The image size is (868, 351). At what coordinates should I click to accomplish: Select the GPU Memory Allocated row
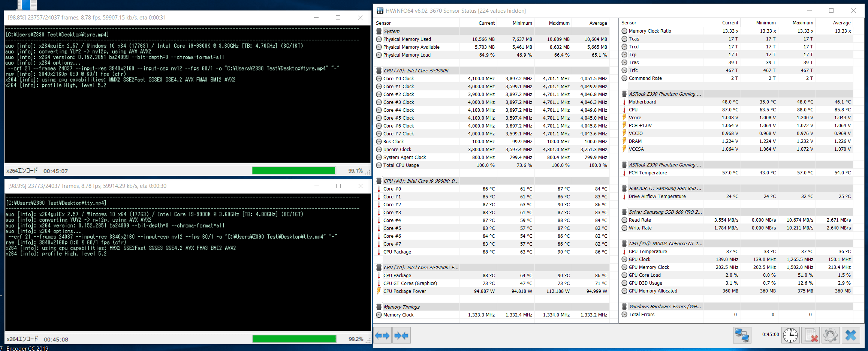(x=736, y=291)
